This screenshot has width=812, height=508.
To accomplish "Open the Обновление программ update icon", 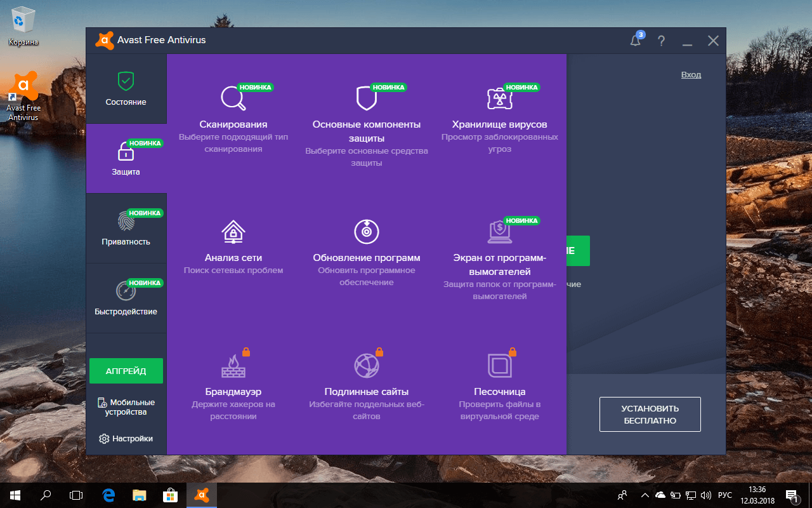I will [366, 231].
